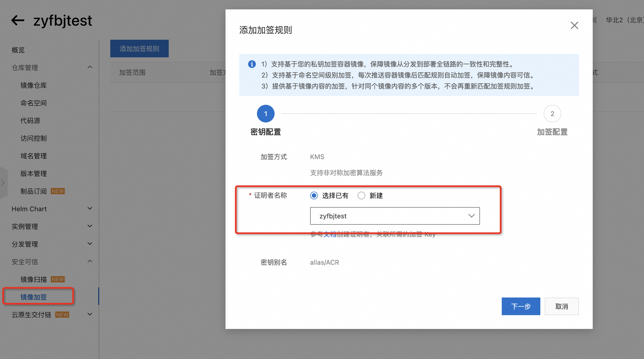
Task: Click the back arrow beside zyfbjtest
Action: point(18,20)
